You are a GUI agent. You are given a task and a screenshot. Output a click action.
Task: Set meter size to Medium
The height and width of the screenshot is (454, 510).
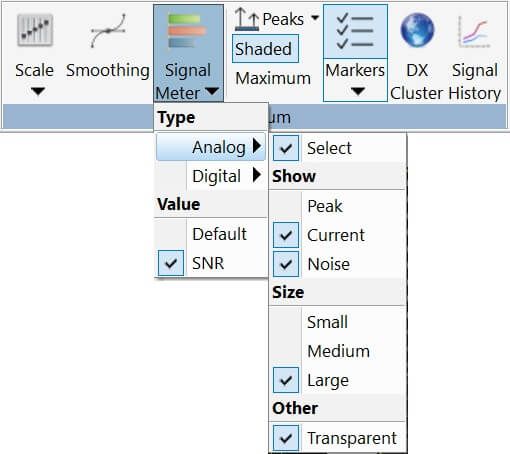click(x=337, y=351)
